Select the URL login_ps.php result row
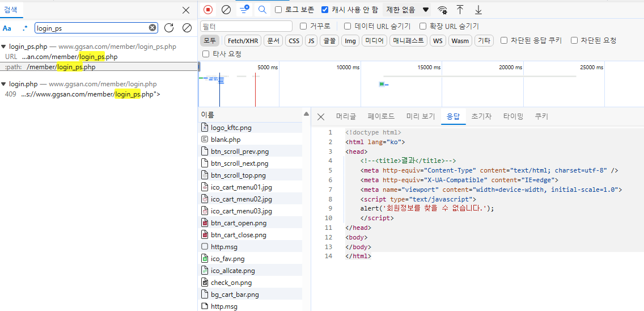This screenshot has height=311, width=644. coord(99,56)
